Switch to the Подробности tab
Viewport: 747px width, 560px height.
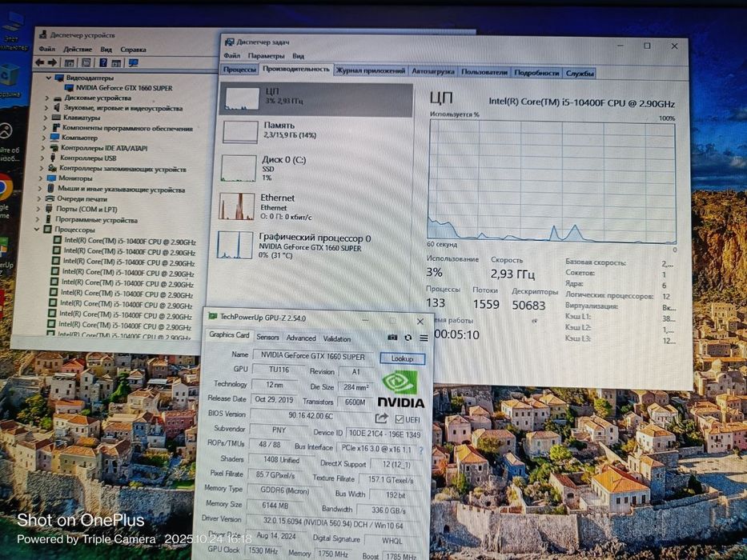(x=536, y=73)
